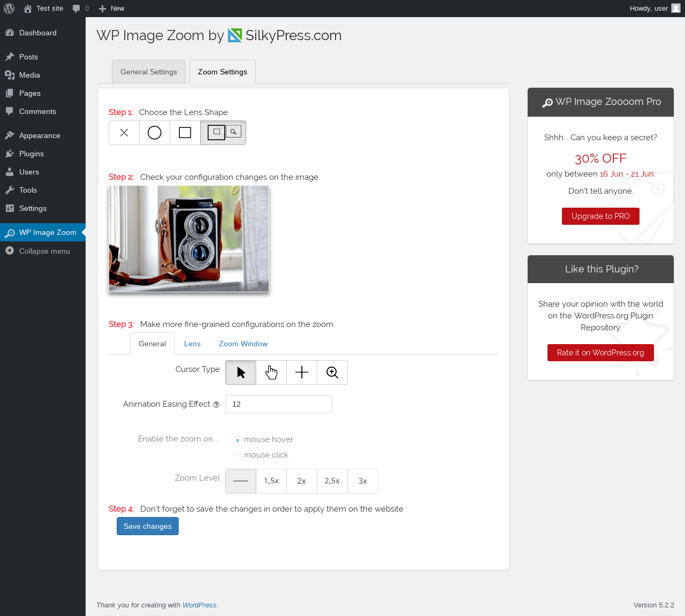Click the Upgrade to PRO button

(600, 216)
